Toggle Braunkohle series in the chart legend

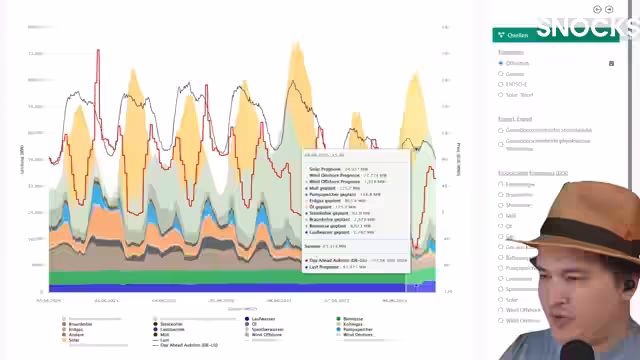[77, 324]
